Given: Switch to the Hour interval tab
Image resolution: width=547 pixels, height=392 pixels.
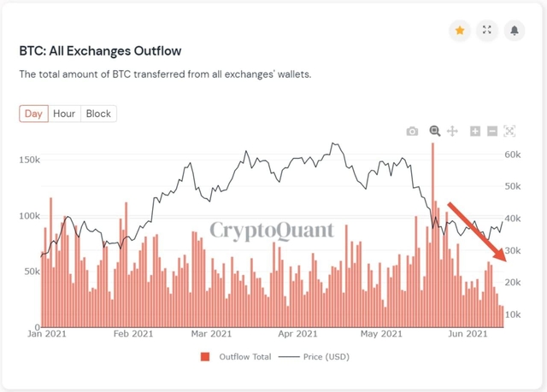Looking at the screenshot, I should 64,114.
